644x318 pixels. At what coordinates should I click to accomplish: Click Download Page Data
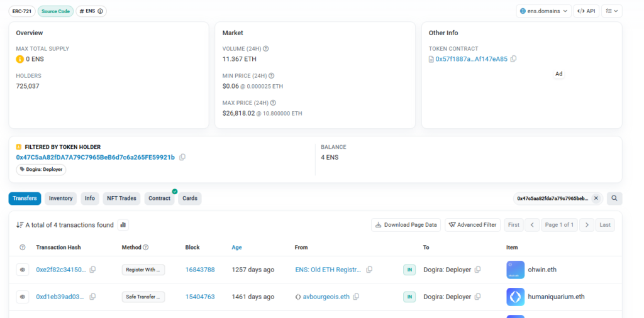pos(406,225)
